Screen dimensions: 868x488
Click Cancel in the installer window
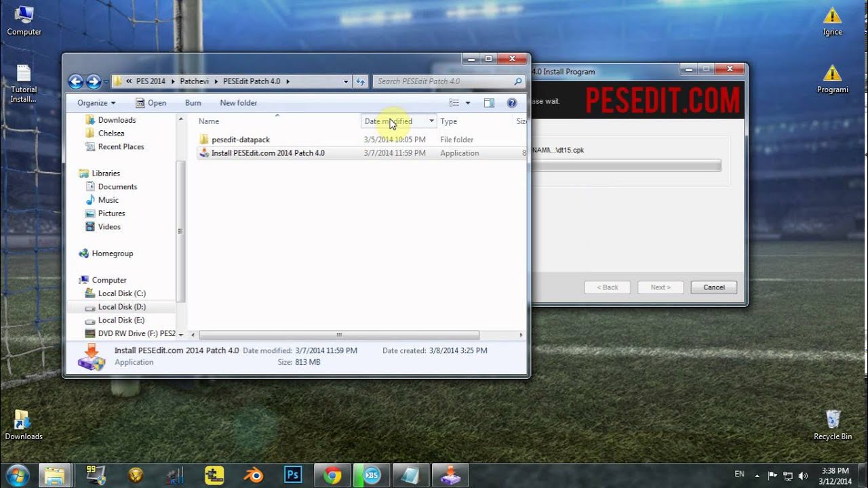714,287
